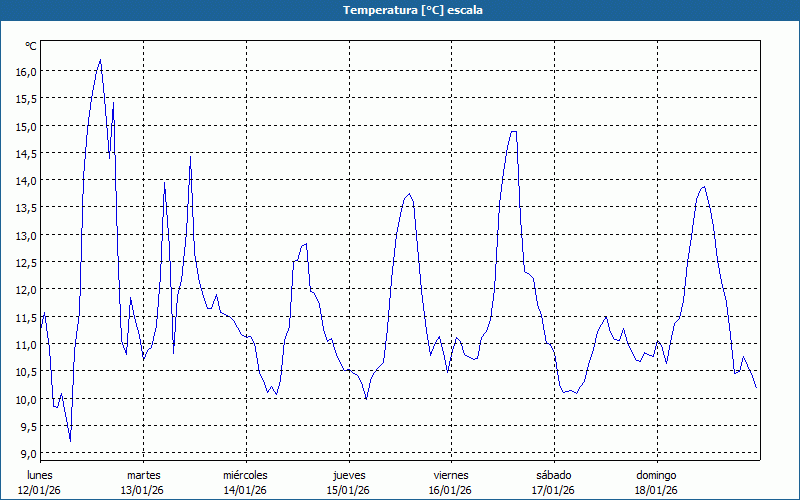Screen dimensions: 800x500
Task: Select the 'sábado' day label
Action: 553,474
